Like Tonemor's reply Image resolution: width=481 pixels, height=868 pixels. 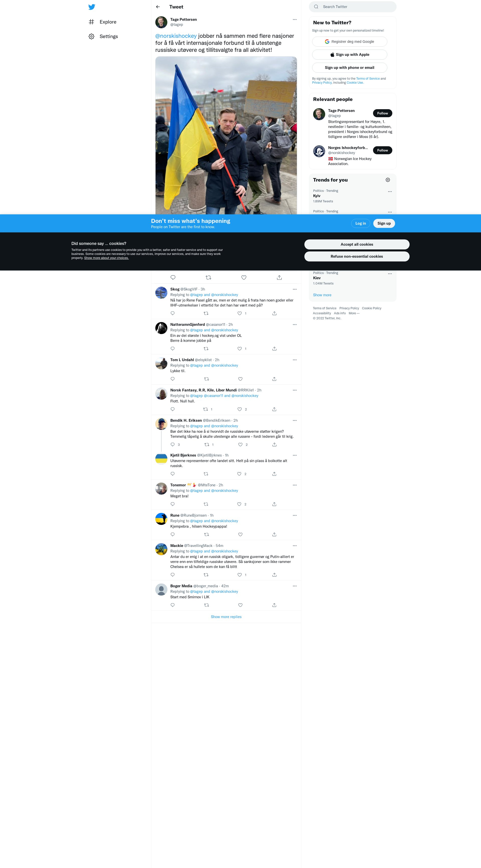click(239, 504)
